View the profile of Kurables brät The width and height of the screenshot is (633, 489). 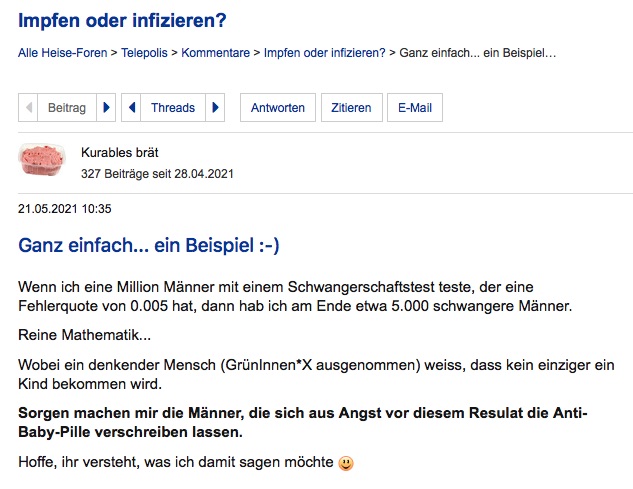pos(119,153)
